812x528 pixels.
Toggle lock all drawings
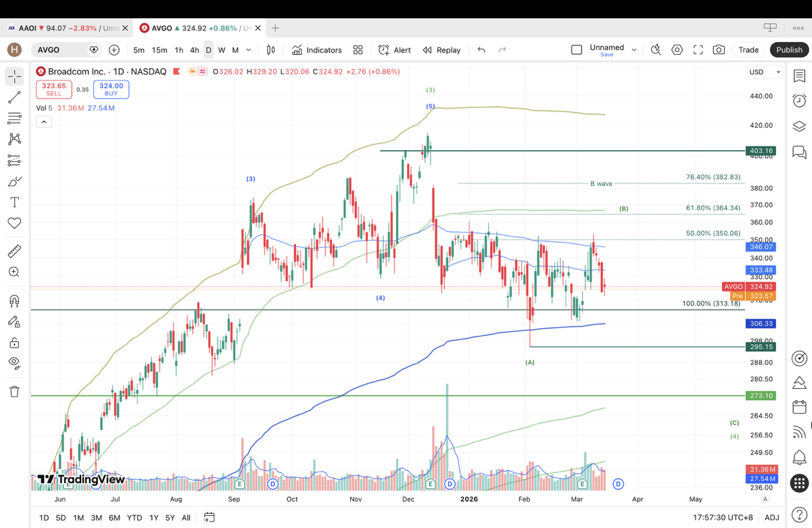point(14,343)
